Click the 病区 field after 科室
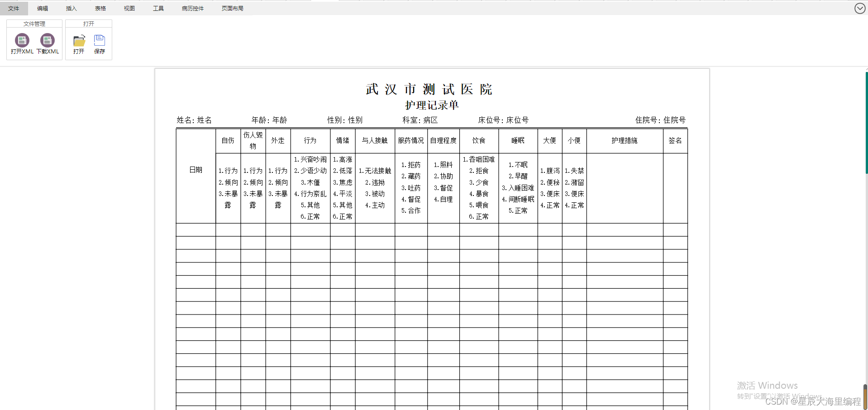 click(x=430, y=120)
